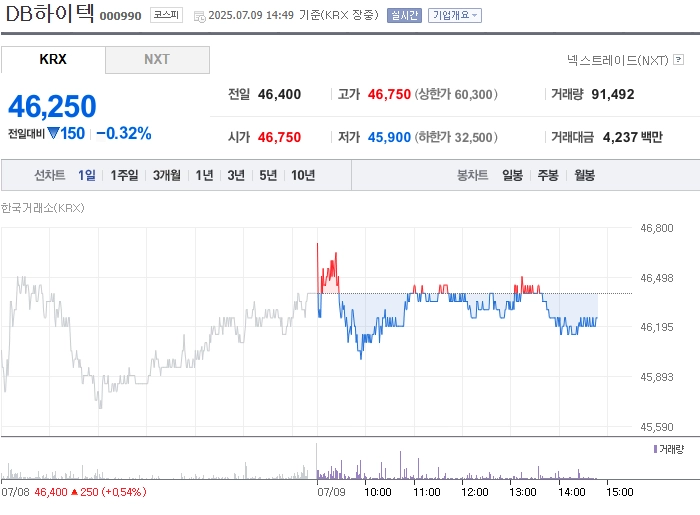700x515 pixels.
Task: Click the blue down-triangle change indicator
Action: 53,133
